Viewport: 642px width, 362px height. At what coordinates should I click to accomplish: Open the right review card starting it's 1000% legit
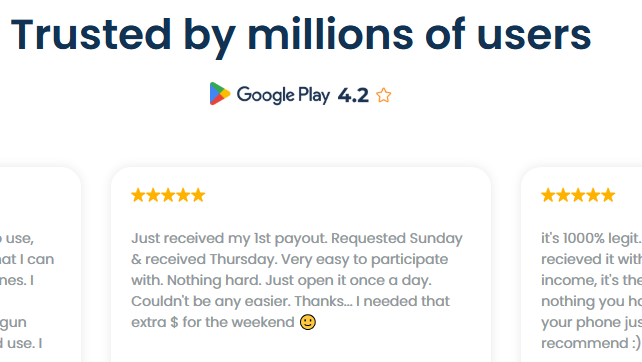pos(581,265)
